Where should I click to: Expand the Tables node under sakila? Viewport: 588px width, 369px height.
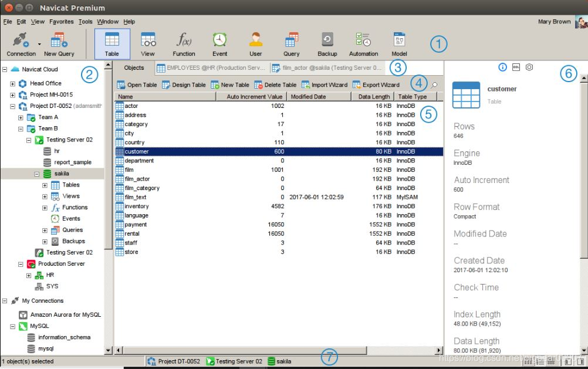coord(45,185)
